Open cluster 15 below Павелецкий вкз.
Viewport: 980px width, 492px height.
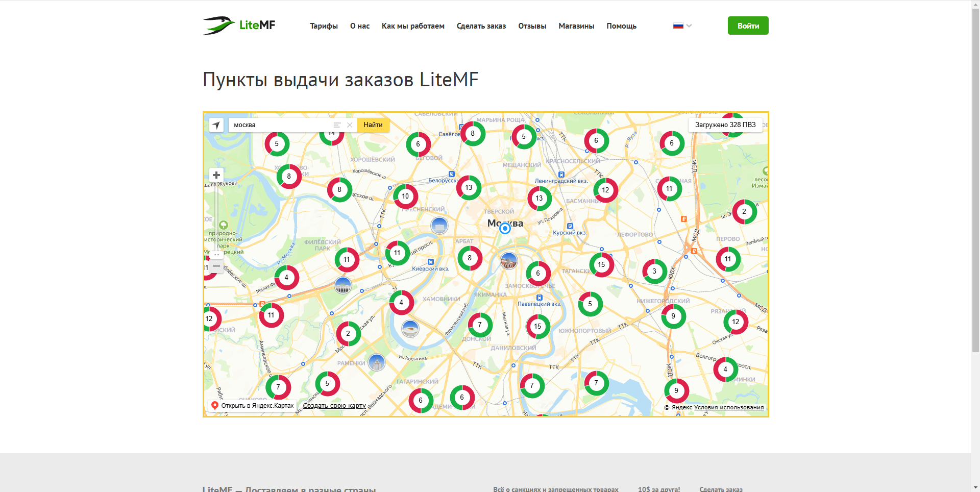pyautogui.click(x=537, y=327)
